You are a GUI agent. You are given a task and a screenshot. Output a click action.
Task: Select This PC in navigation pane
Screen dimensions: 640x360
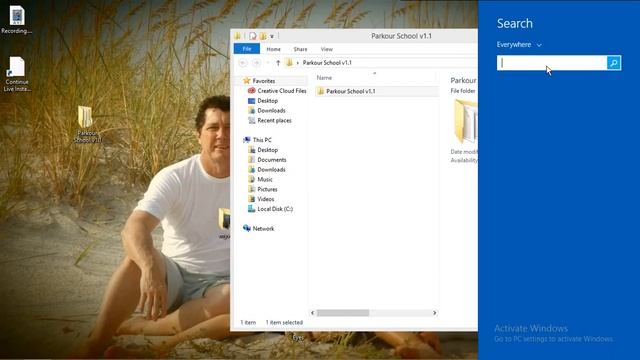(262, 140)
